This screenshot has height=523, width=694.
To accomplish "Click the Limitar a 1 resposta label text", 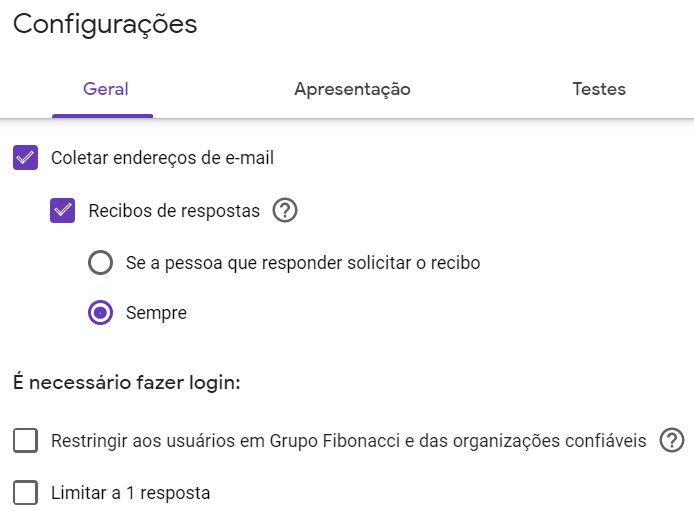I will tap(130, 492).
